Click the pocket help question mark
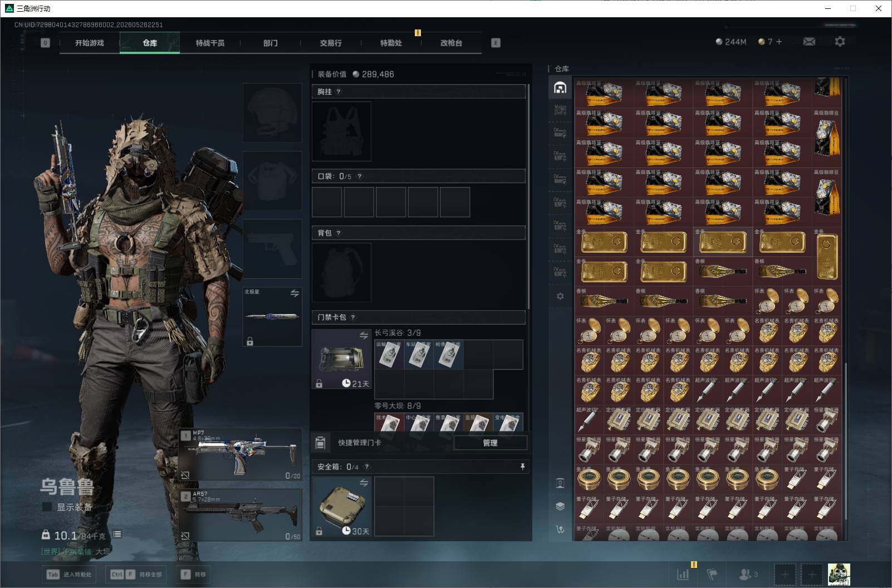The image size is (892, 588). (x=360, y=177)
